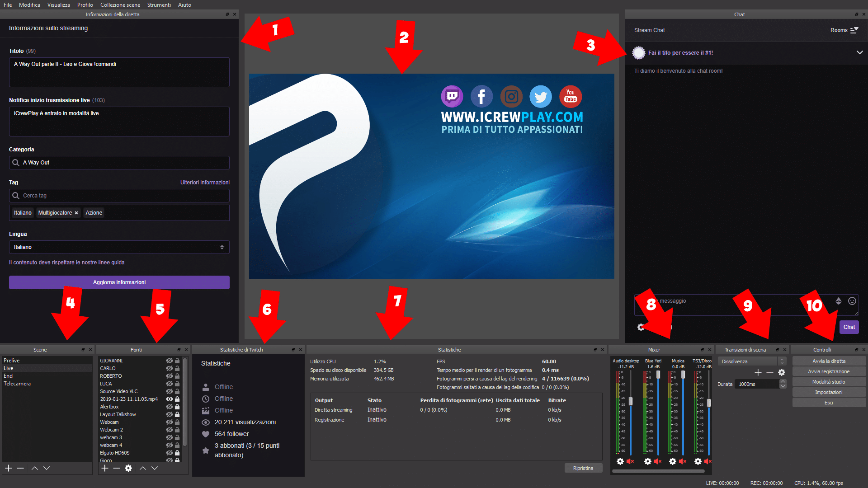Send the message with the Chat button

click(x=849, y=327)
